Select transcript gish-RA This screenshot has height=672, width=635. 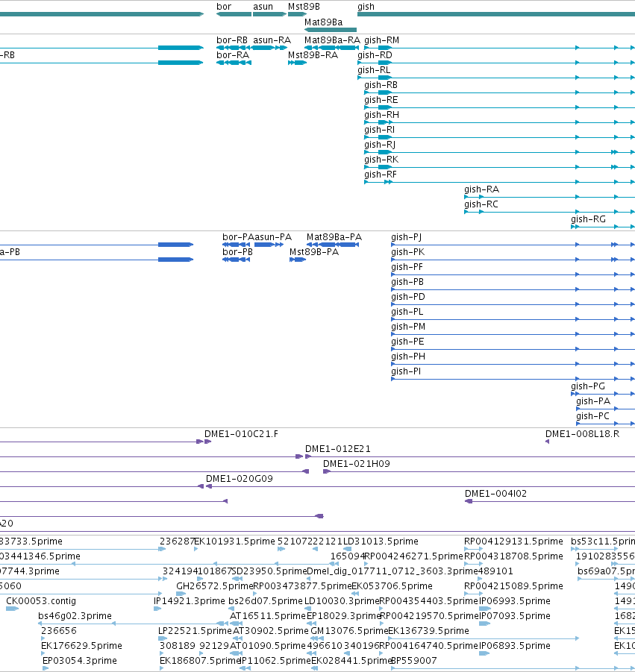click(x=481, y=189)
